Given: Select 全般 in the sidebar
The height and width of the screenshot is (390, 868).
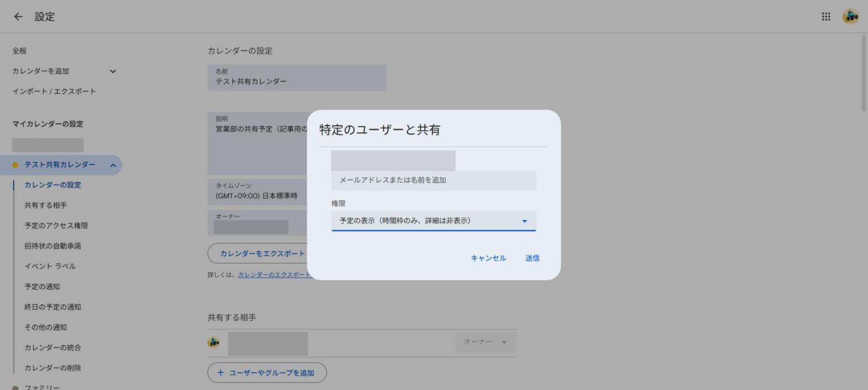Looking at the screenshot, I should click(19, 51).
